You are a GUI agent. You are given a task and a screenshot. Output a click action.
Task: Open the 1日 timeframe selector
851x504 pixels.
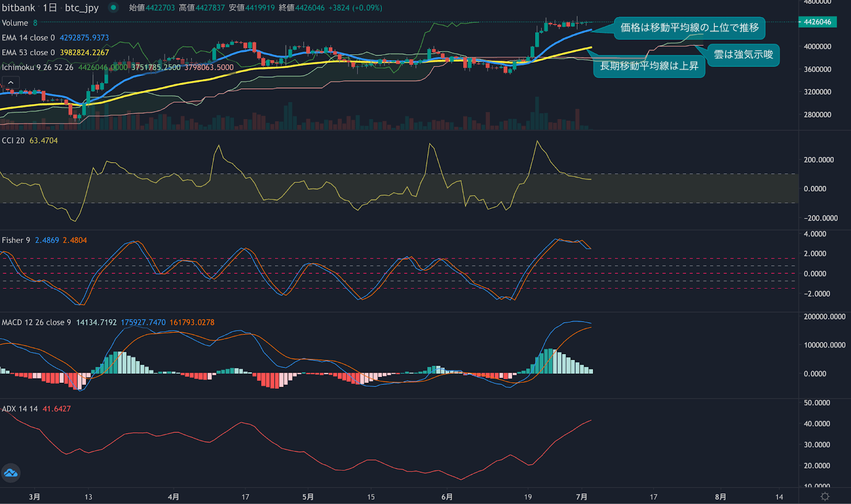coord(50,7)
